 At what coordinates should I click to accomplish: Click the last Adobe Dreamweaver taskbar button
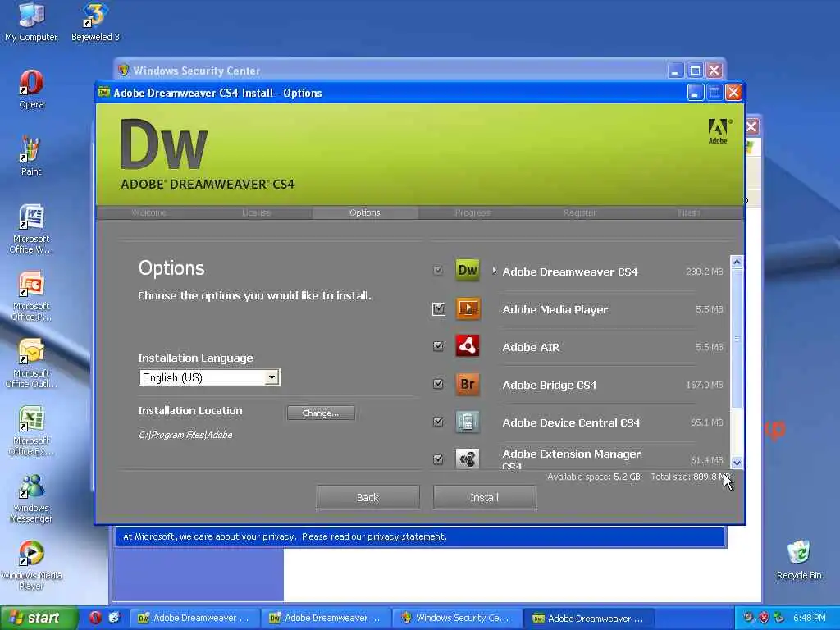[x=589, y=618]
